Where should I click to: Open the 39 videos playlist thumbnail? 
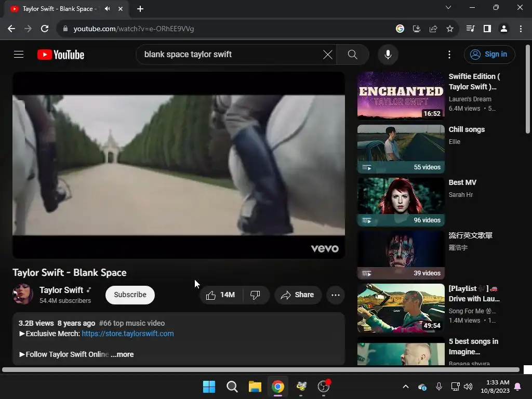tap(401, 255)
